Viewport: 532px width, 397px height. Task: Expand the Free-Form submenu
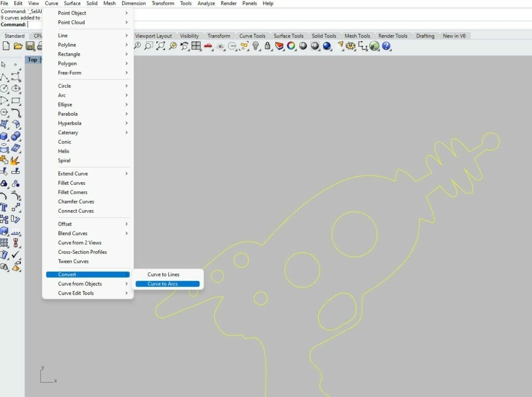click(x=88, y=73)
